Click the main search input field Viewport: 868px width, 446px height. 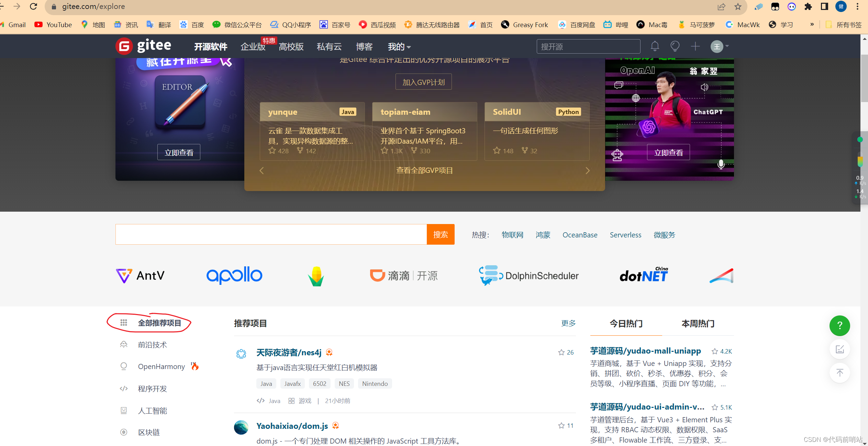[x=271, y=234]
